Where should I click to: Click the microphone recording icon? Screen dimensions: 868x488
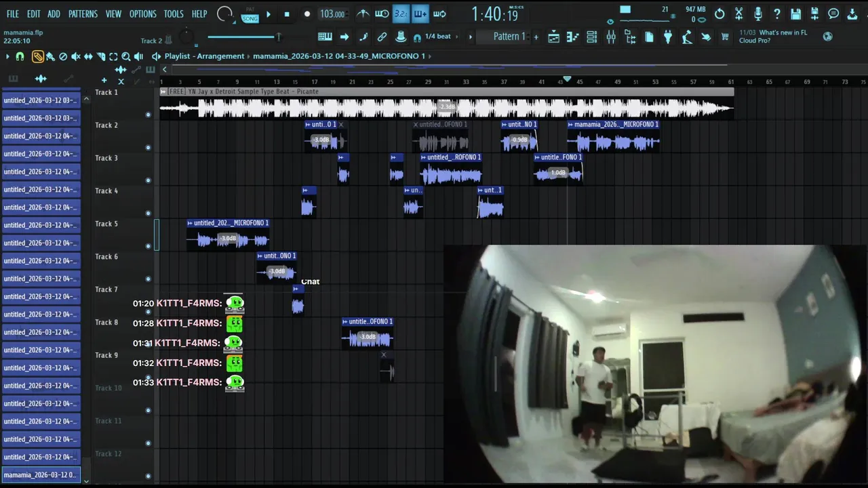(x=758, y=14)
